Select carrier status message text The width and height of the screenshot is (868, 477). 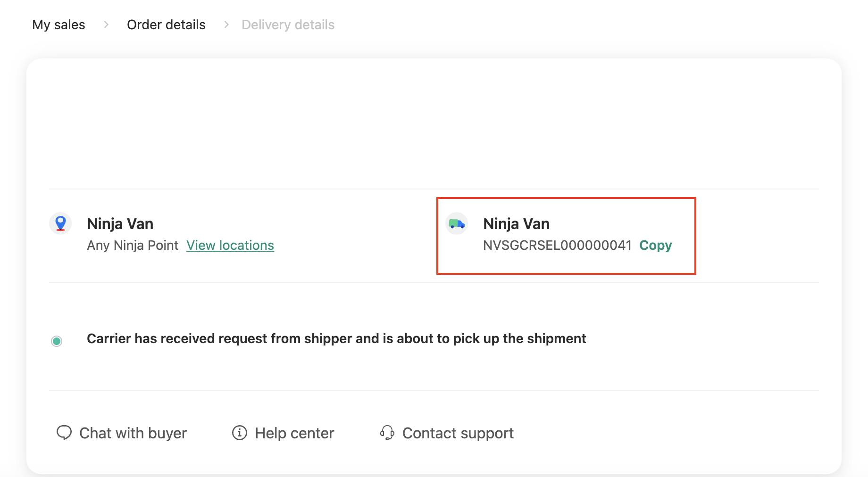[336, 338]
